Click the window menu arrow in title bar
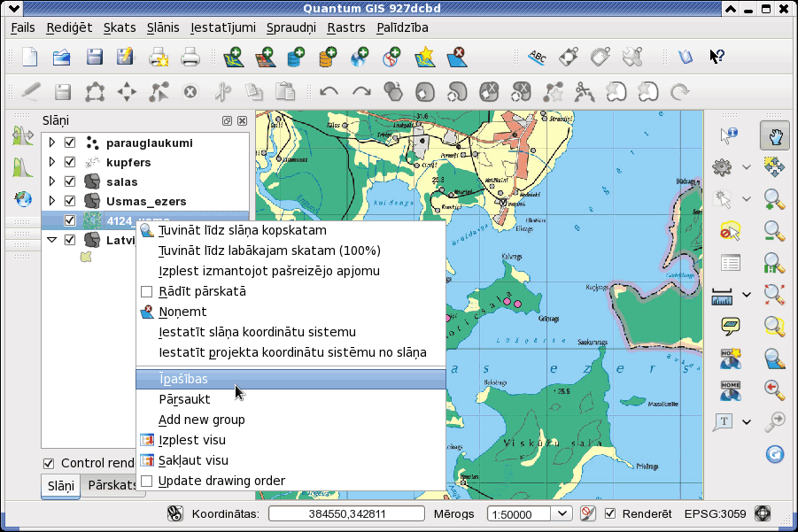This screenshot has width=798, height=532. tap(15, 9)
